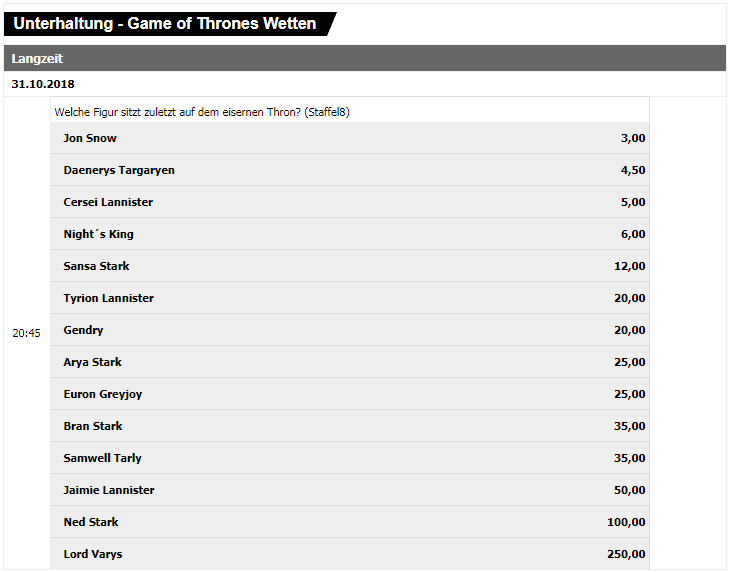The image size is (729, 572).
Task: Pick Daenerys Targaryen odds 4,50
Action: coord(350,170)
